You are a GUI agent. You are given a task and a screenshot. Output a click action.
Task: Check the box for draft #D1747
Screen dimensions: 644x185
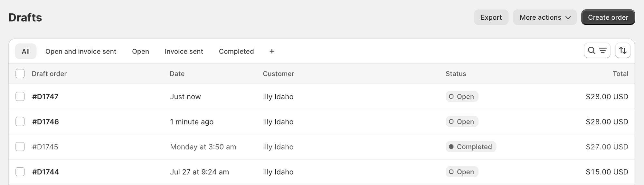click(x=20, y=97)
